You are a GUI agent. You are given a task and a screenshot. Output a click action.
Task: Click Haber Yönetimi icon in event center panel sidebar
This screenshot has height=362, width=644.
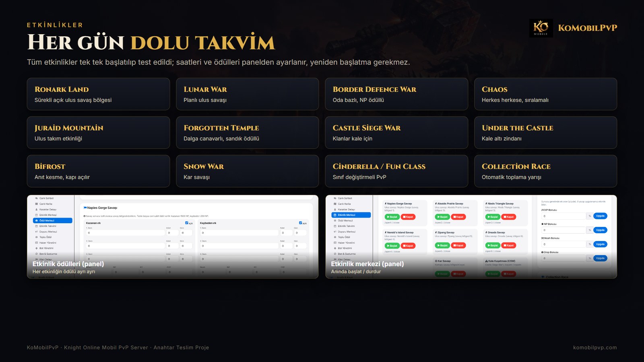point(335,243)
